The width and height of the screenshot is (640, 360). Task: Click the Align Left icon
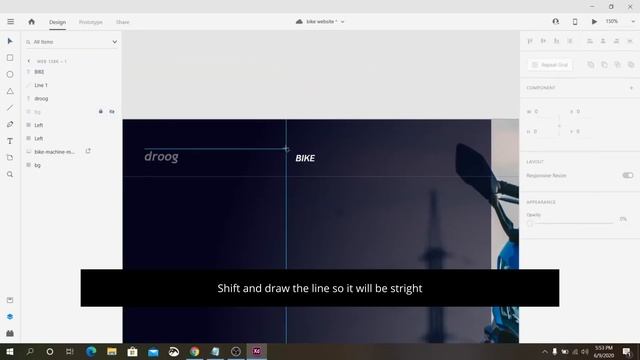[590, 41]
